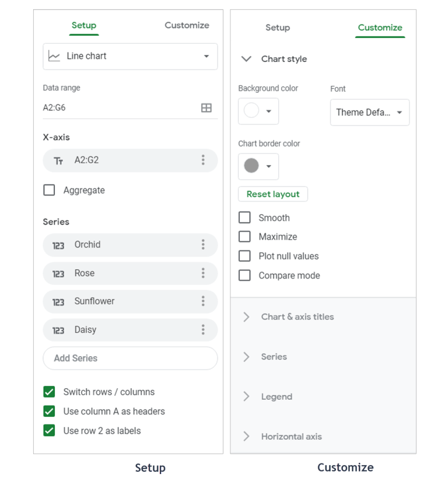The image size is (448, 481).
Task: Open the Sunflower series three-dot menu
Action: pos(203,301)
